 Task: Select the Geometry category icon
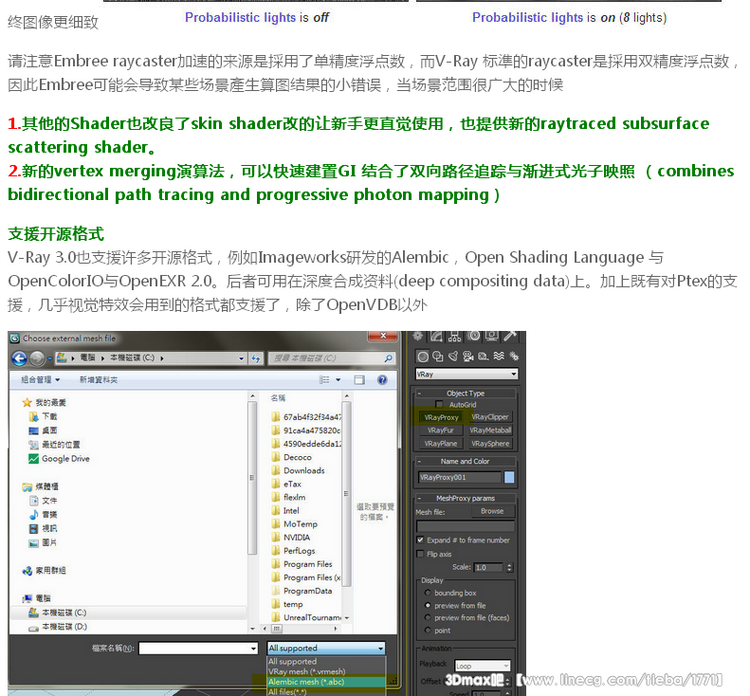(x=423, y=356)
